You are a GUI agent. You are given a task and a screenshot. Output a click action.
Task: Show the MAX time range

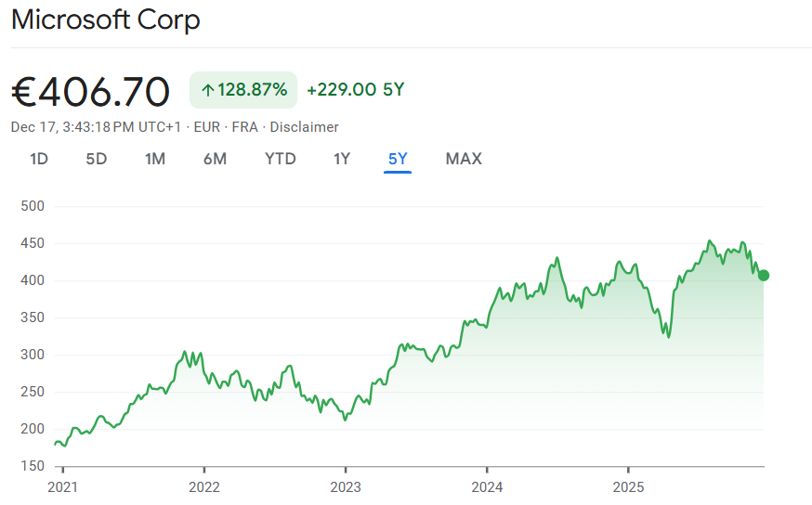click(x=464, y=159)
